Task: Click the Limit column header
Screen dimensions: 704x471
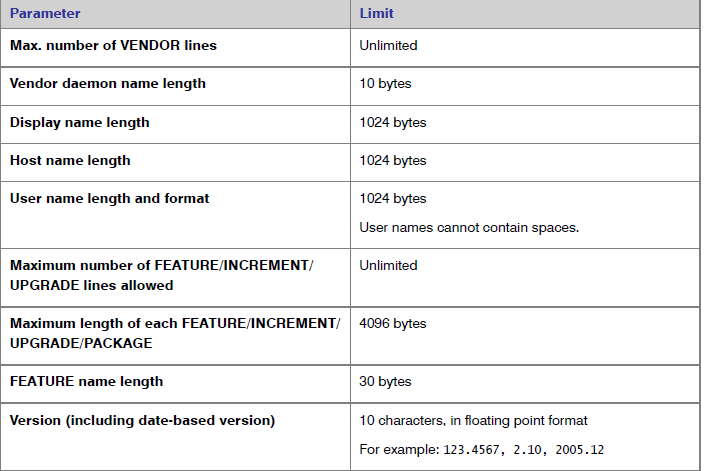Action: click(376, 13)
